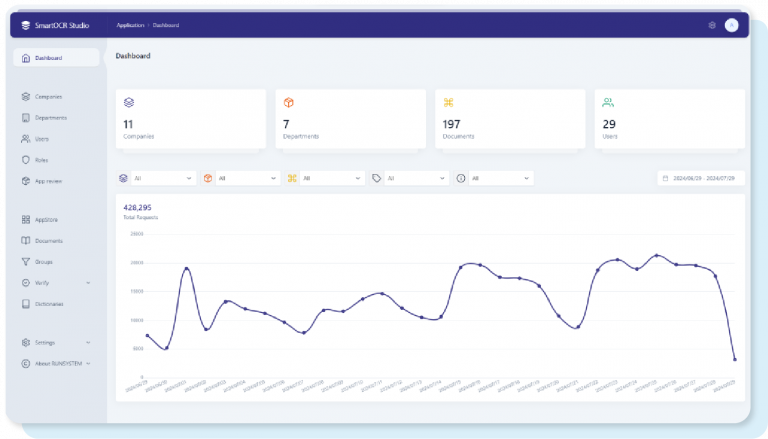Open the 29 Users summary card
This screenshot has width=768, height=439.
670,119
